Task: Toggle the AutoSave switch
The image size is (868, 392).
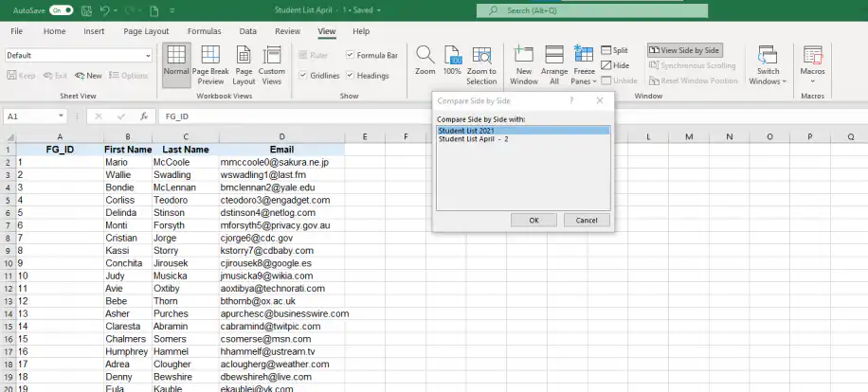Action: click(x=61, y=10)
